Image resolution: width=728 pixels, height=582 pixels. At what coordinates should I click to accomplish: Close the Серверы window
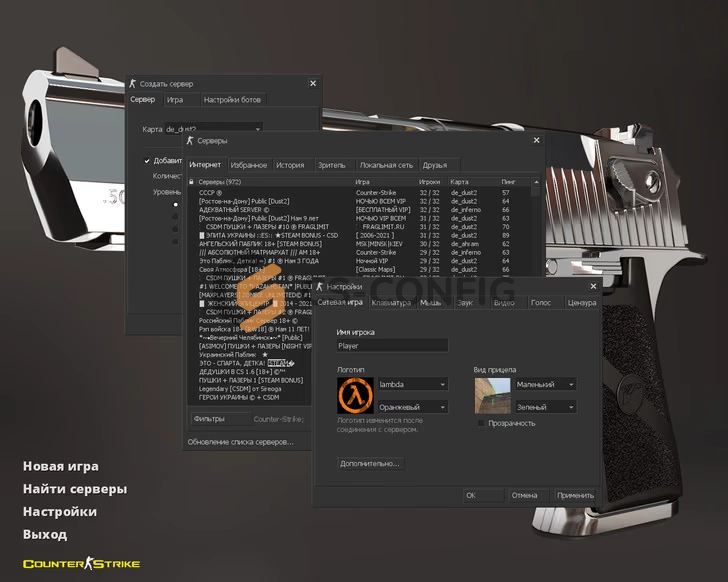click(536, 140)
